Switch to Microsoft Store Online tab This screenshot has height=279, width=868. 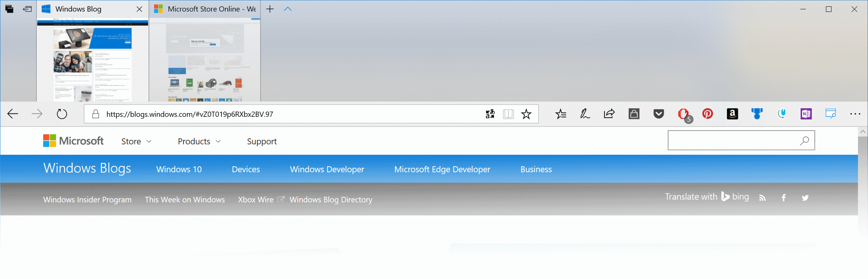[205, 9]
